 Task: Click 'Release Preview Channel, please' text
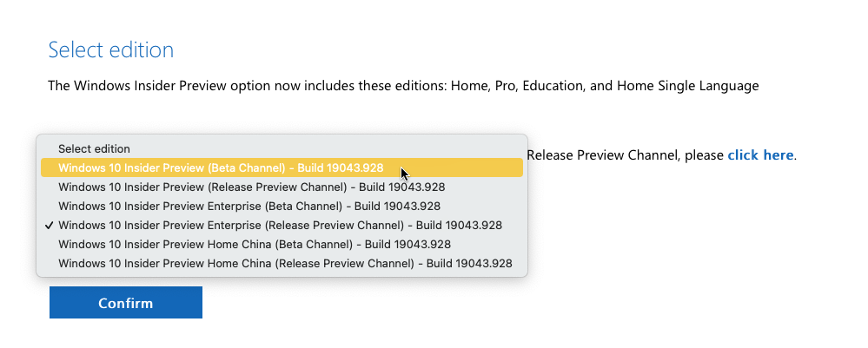626,155
